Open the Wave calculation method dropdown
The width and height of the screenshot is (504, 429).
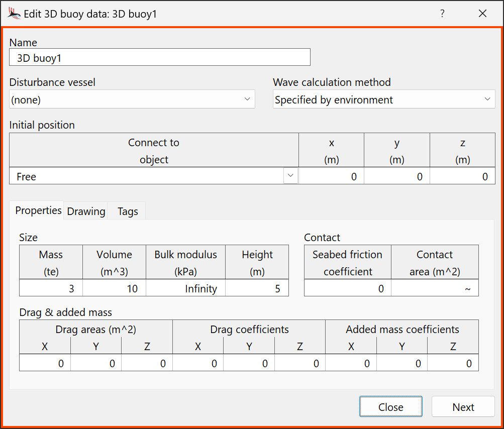[384, 99]
